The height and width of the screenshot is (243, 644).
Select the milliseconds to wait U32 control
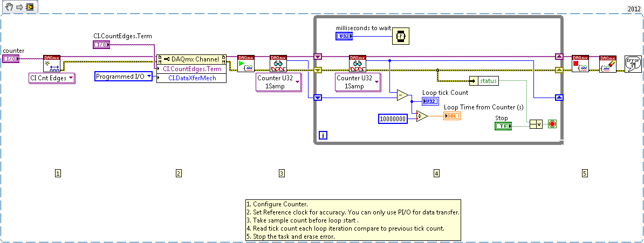click(x=344, y=37)
